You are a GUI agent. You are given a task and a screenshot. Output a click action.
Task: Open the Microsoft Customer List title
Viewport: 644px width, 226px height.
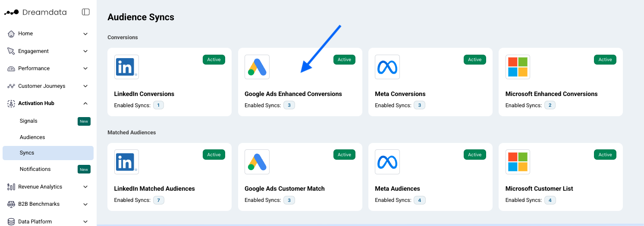click(x=539, y=189)
